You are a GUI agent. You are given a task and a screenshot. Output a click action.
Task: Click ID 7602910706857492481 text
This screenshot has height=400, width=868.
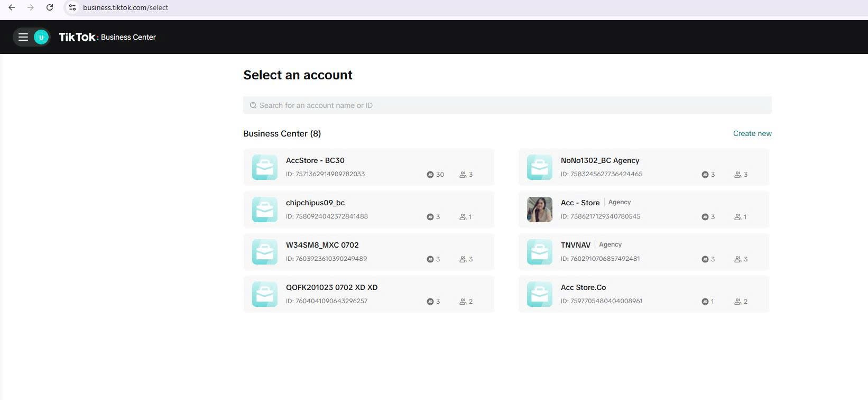(x=601, y=259)
